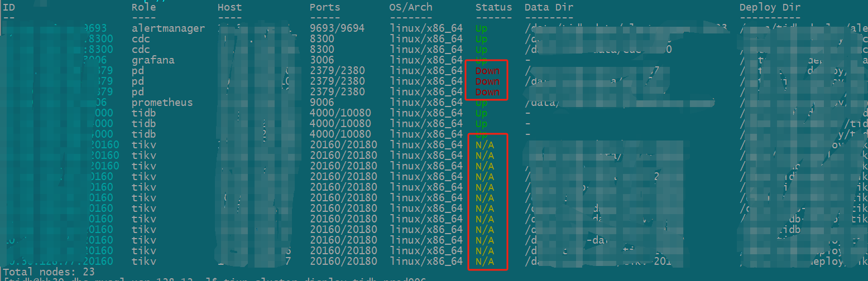Click the topmost red Down status
The width and height of the screenshot is (868, 281).
487,71
